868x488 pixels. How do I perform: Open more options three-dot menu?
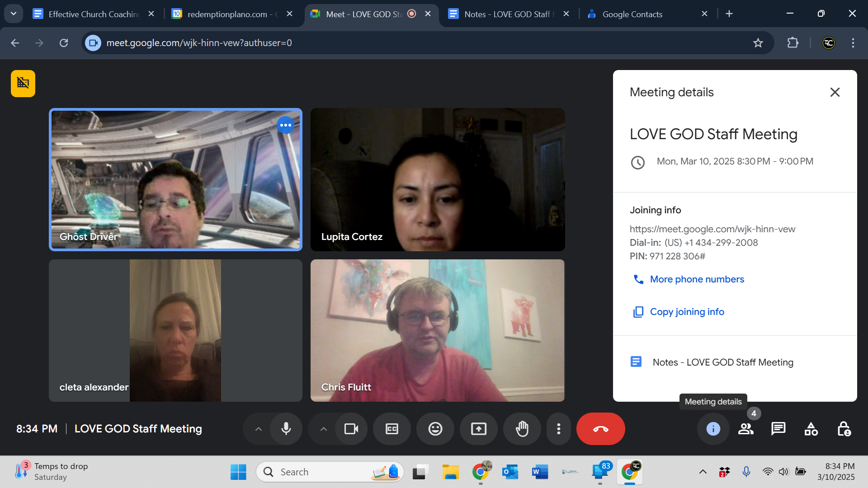pyautogui.click(x=559, y=429)
